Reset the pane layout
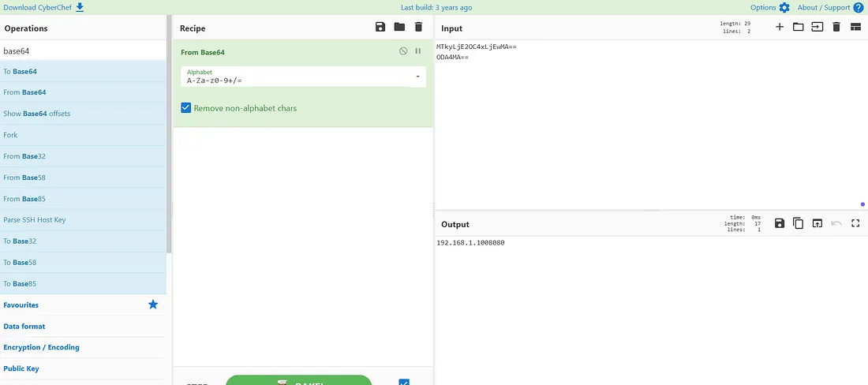The image size is (868, 385). tap(855, 28)
